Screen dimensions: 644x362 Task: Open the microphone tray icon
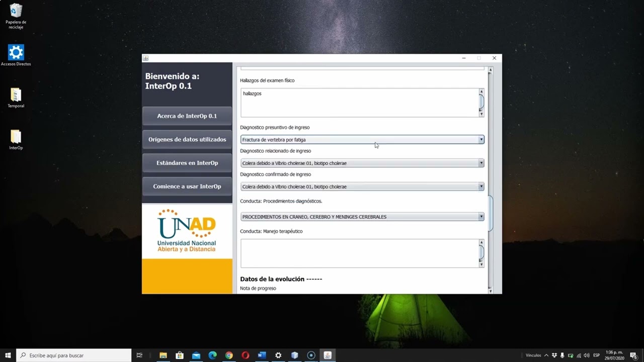pos(562,355)
